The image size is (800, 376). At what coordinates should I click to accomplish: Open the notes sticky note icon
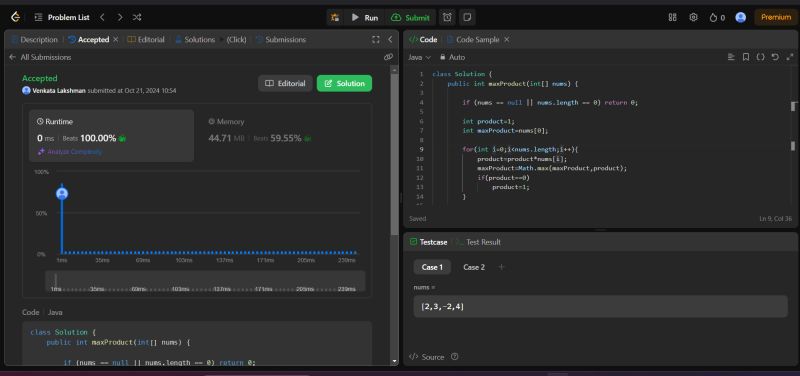(466, 17)
